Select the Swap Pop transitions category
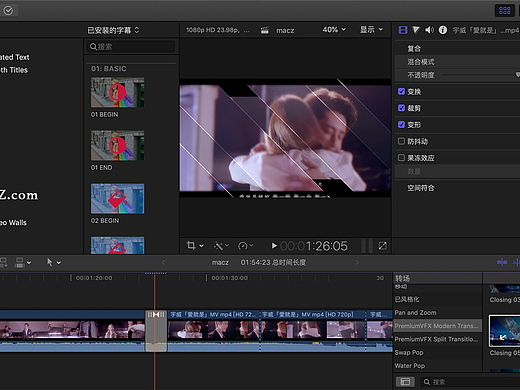 click(437, 352)
